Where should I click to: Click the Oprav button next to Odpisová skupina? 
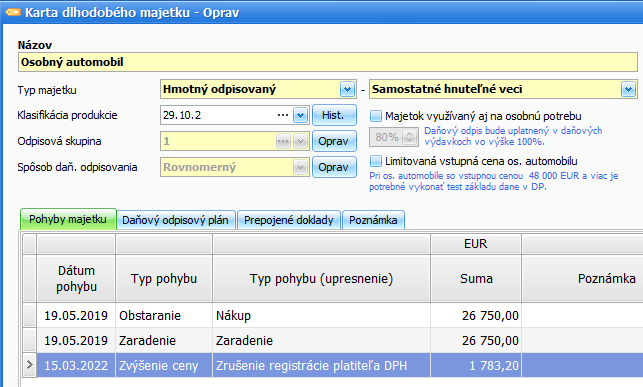pyautogui.click(x=334, y=141)
